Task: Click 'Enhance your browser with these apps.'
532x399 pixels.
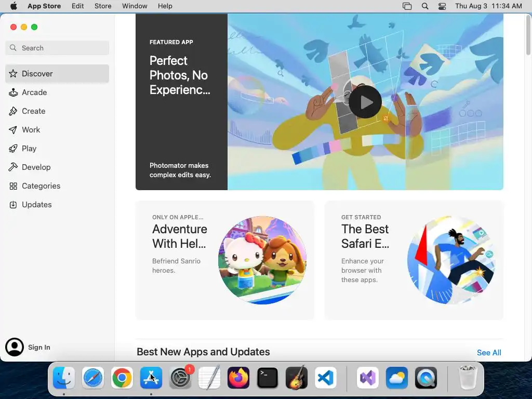Action: point(362,270)
